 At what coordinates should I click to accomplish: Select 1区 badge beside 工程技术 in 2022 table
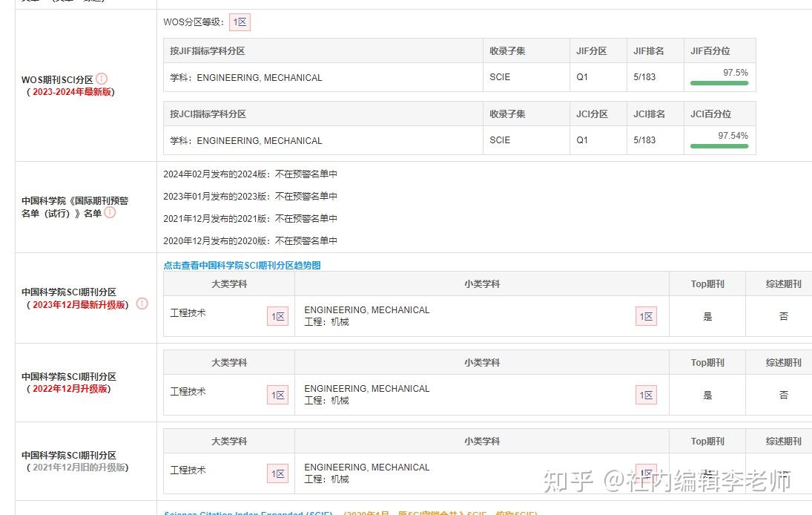coord(277,394)
